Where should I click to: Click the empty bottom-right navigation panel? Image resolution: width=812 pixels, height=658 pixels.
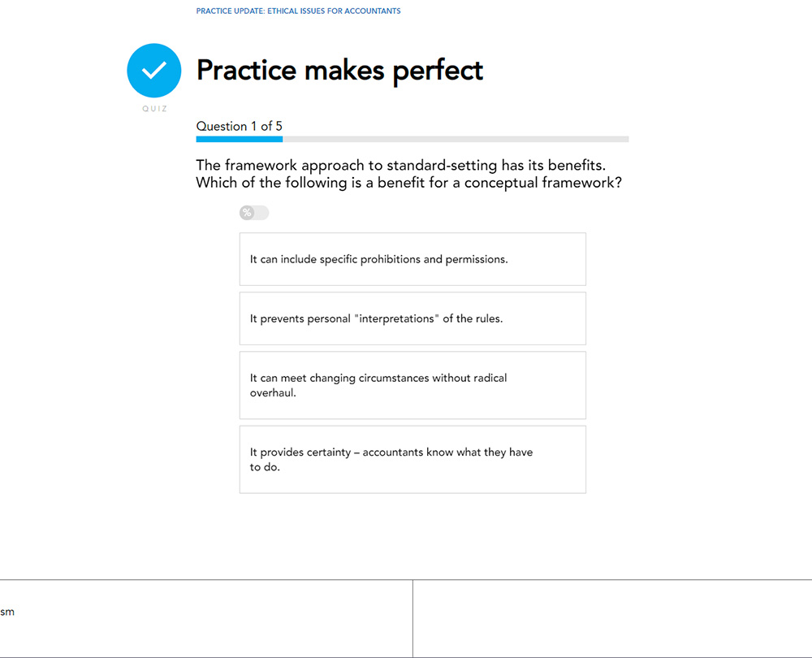(612, 618)
